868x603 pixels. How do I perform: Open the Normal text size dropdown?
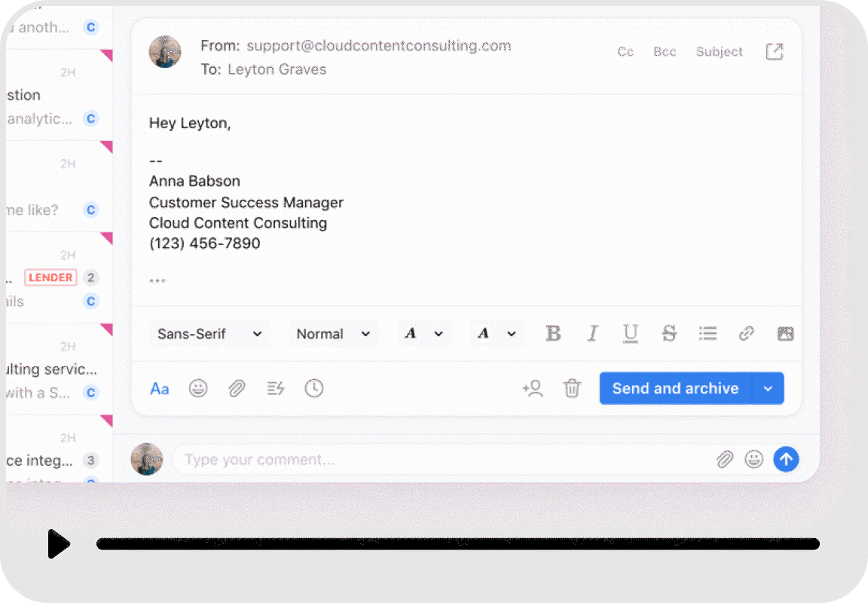point(333,334)
